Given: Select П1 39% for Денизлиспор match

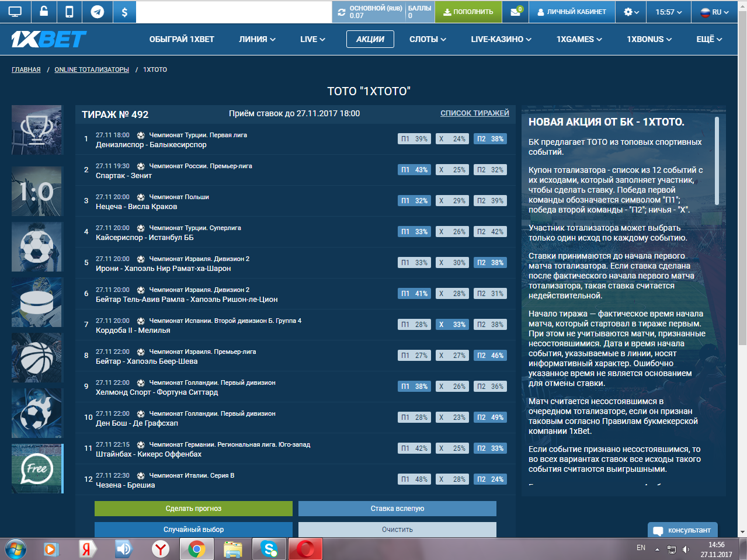Looking at the screenshot, I should [x=415, y=139].
